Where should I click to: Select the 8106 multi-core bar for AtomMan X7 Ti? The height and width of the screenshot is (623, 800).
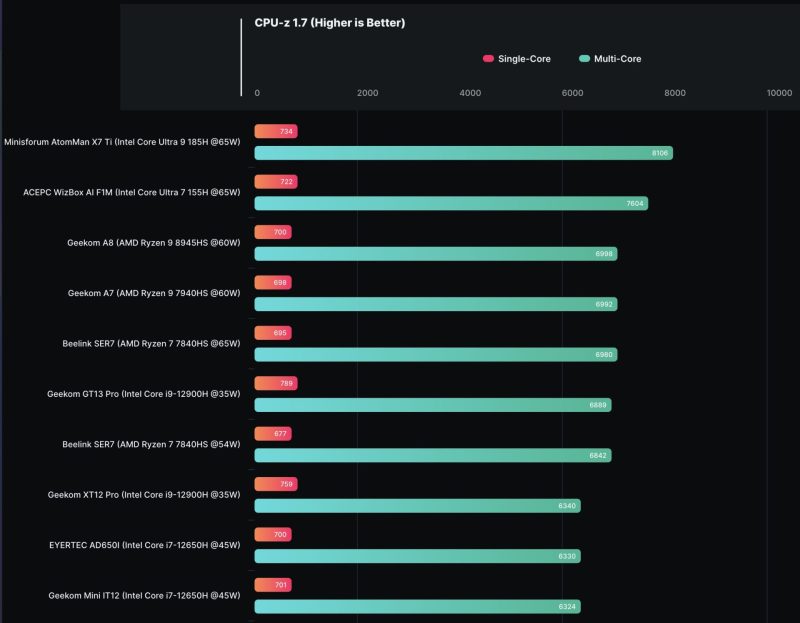pos(463,153)
